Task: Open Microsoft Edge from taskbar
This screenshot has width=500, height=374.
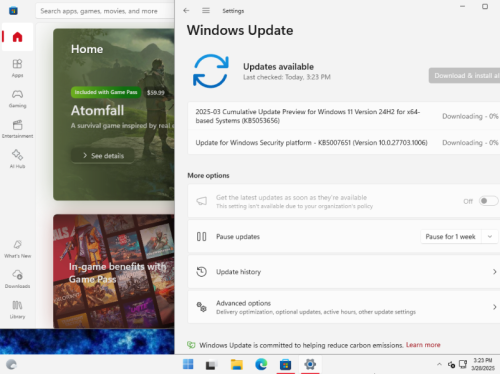Action: pyautogui.click(x=261, y=364)
